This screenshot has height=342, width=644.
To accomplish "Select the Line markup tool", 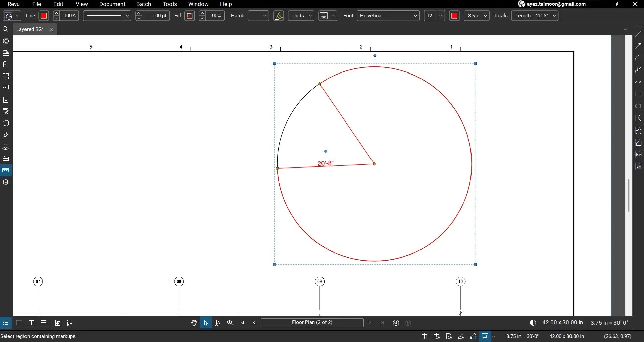I will click(638, 33).
